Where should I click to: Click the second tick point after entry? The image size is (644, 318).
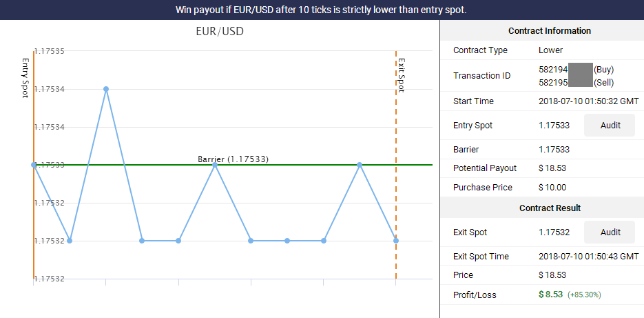[x=106, y=89]
